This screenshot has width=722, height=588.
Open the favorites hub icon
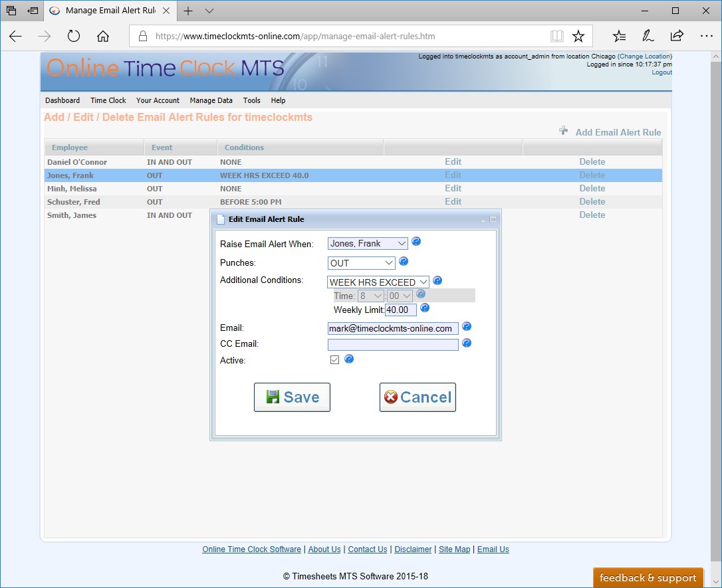620,36
